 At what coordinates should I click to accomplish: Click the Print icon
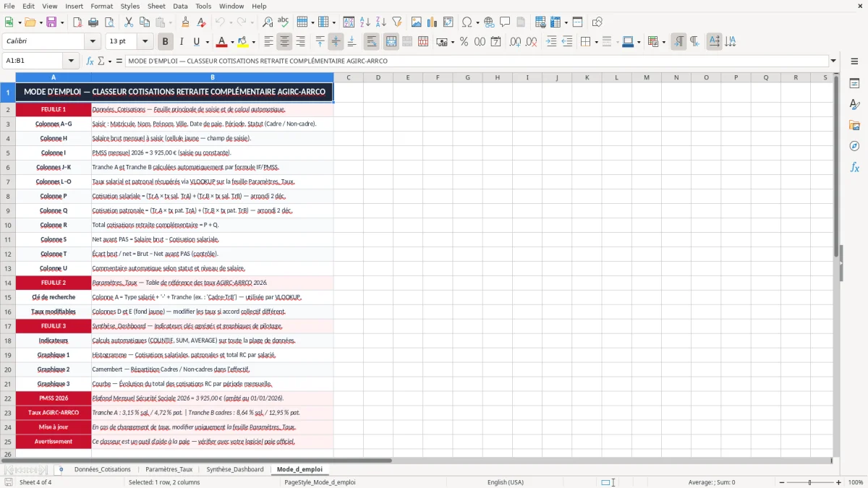(93, 22)
